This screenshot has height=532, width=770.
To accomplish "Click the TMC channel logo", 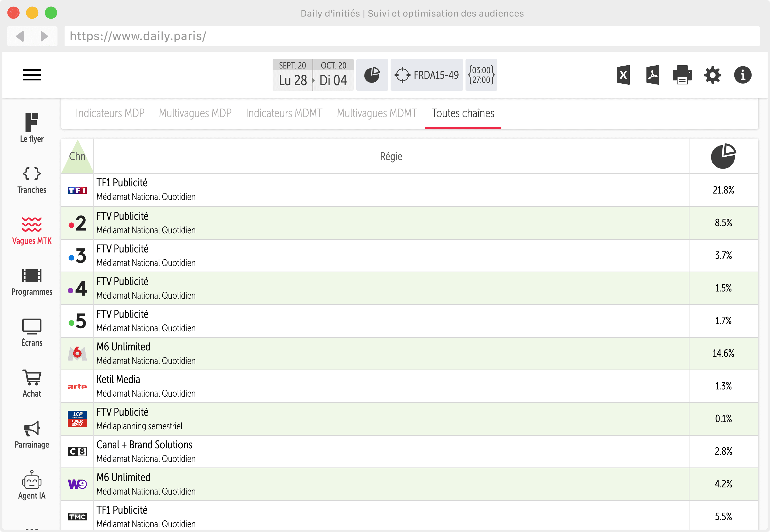I will (77, 517).
